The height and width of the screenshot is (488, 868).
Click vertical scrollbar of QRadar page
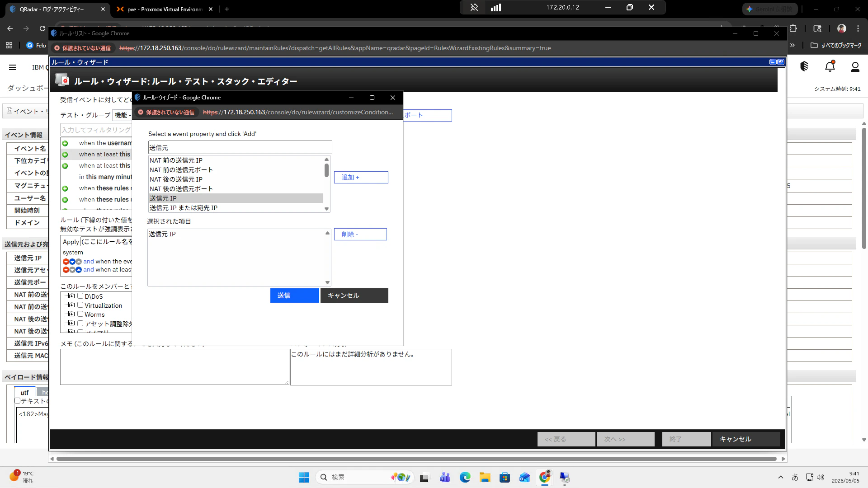click(864, 188)
